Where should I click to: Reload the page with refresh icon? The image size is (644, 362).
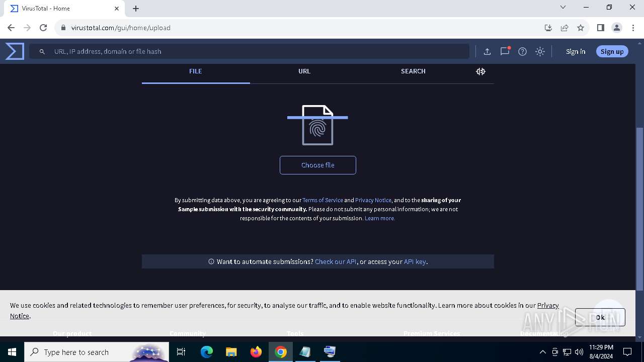43,28
